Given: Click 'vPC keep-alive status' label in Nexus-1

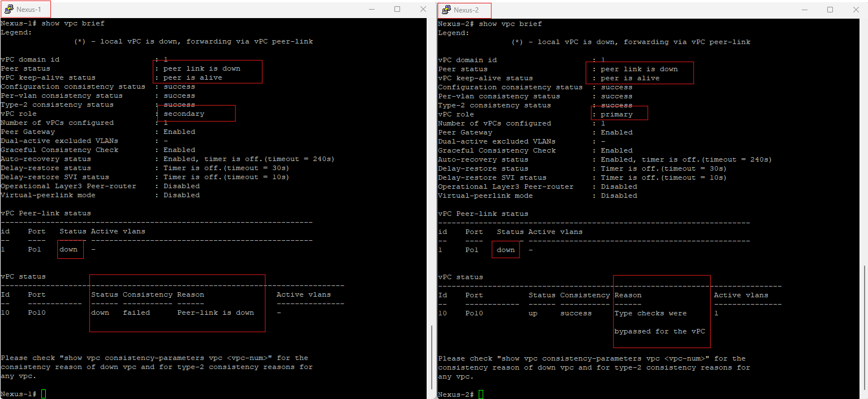Looking at the screenshot, I should coord(48,77).
